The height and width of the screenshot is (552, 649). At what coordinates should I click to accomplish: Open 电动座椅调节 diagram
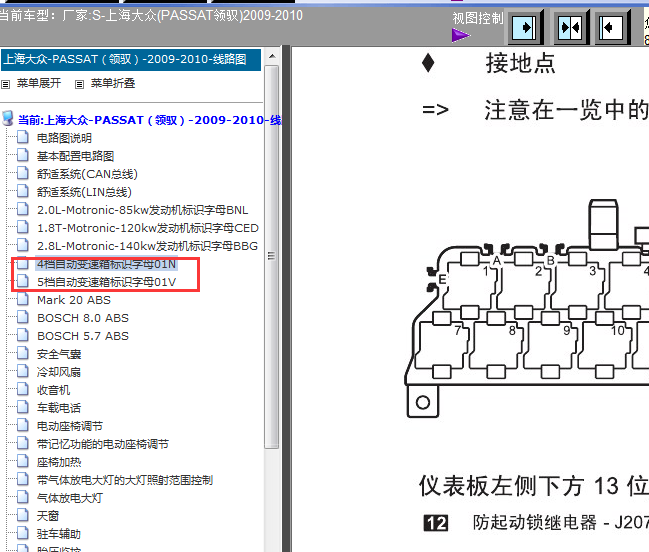70,426
